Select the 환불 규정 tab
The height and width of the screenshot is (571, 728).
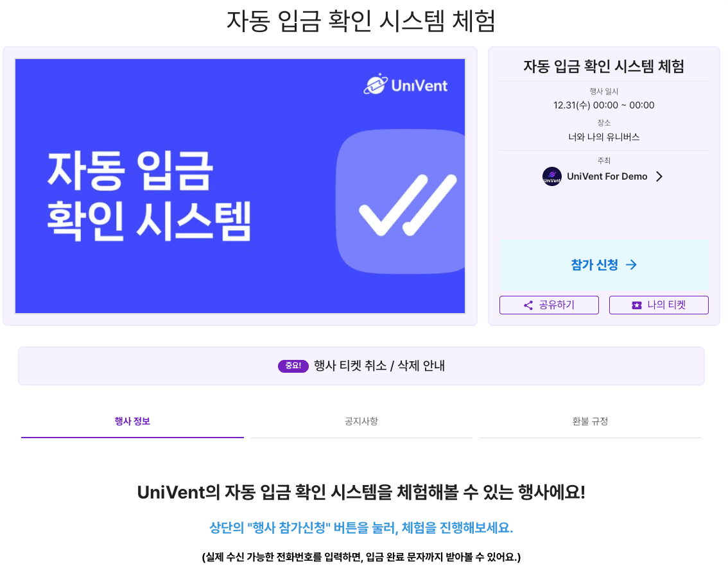(590, 422)
